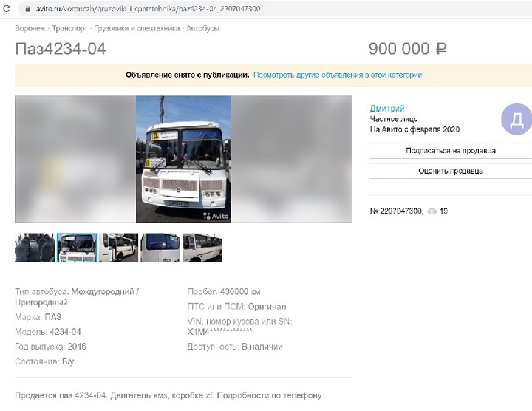Select the highlighted front-view bus thumbnail
Screen dimensions: 532x411
[77, 248]
